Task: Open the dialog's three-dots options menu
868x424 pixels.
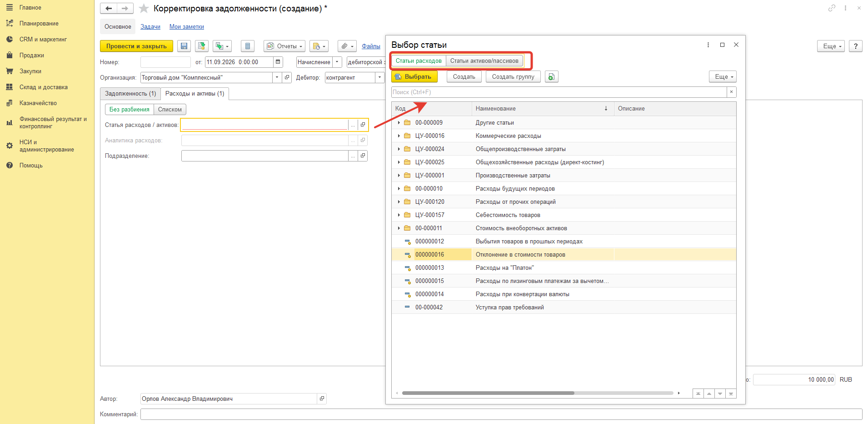Action: tap(708, 45)
